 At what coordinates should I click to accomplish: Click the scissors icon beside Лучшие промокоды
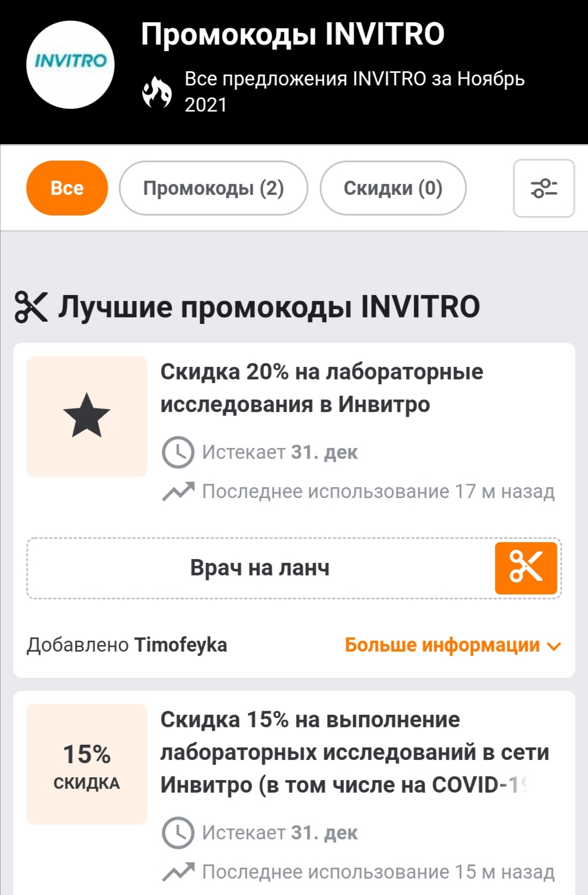tap(31, 306)
